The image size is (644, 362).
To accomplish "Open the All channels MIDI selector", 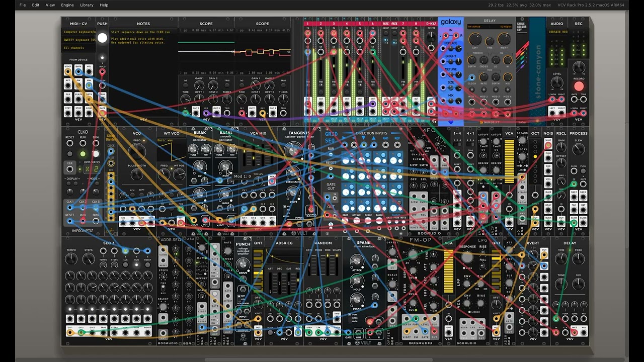I will (x=78, y=48).
